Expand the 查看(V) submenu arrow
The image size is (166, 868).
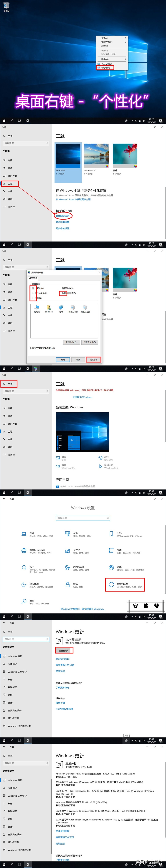[126, 38]
